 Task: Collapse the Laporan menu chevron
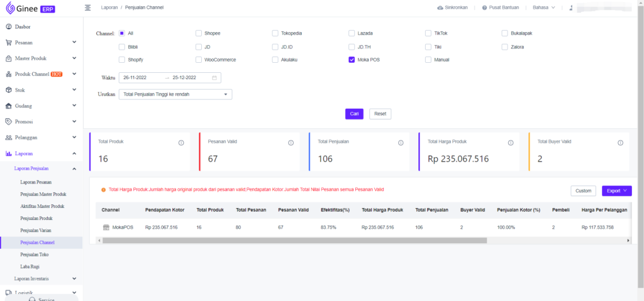(74, 153)
